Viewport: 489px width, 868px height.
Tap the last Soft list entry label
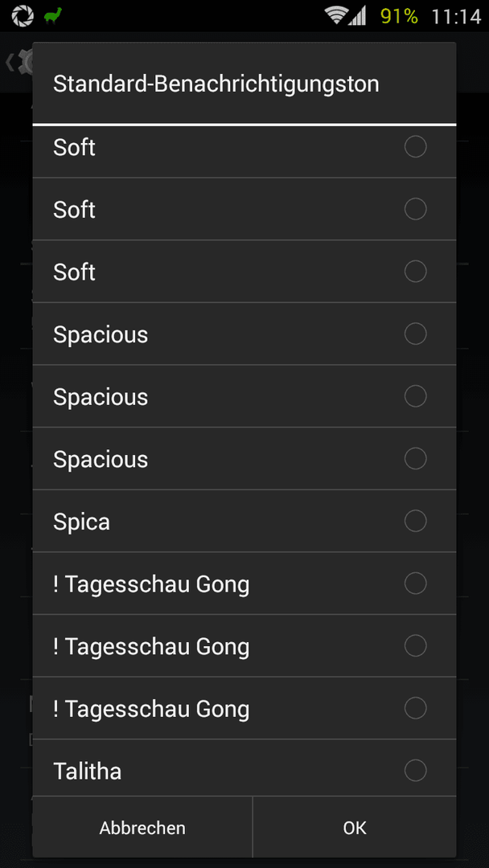pyautogui.click(x=74, y=272)
